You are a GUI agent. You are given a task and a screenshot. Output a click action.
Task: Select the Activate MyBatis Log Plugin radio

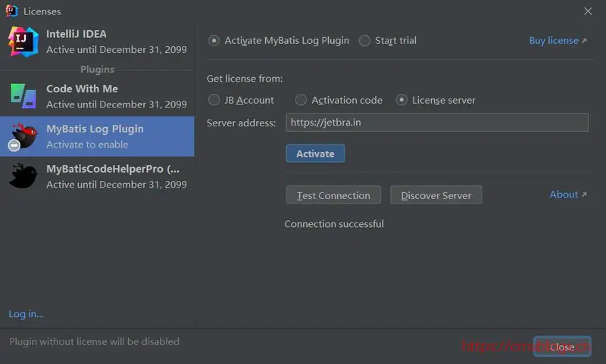[214, 41]
